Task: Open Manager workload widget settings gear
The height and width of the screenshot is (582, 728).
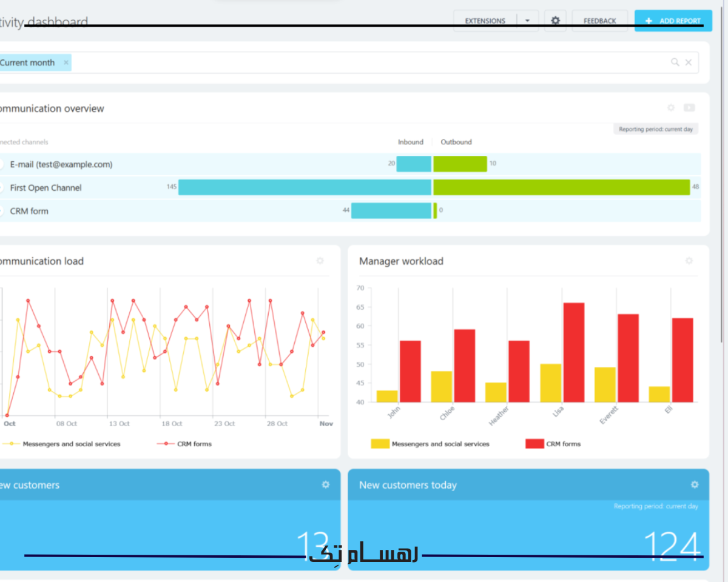Action: pos(689,261)
